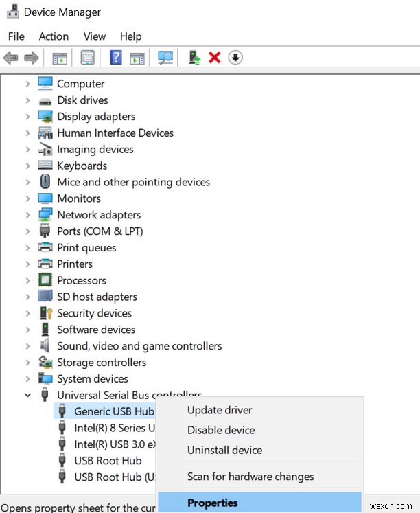Expand the Monitors node
This screenshot has height=513, width=420.
(x=27, y=198)
